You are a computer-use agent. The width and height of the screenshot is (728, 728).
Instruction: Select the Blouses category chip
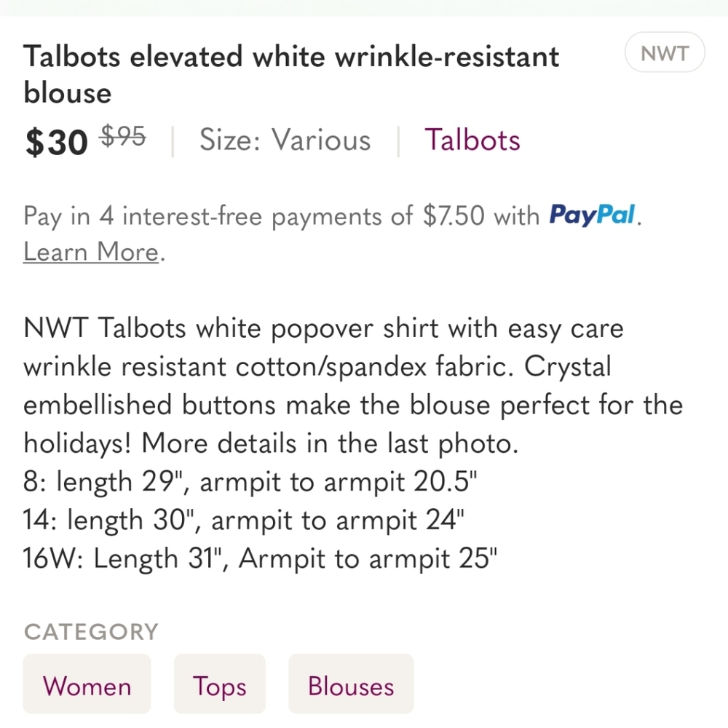pos(351,684)
